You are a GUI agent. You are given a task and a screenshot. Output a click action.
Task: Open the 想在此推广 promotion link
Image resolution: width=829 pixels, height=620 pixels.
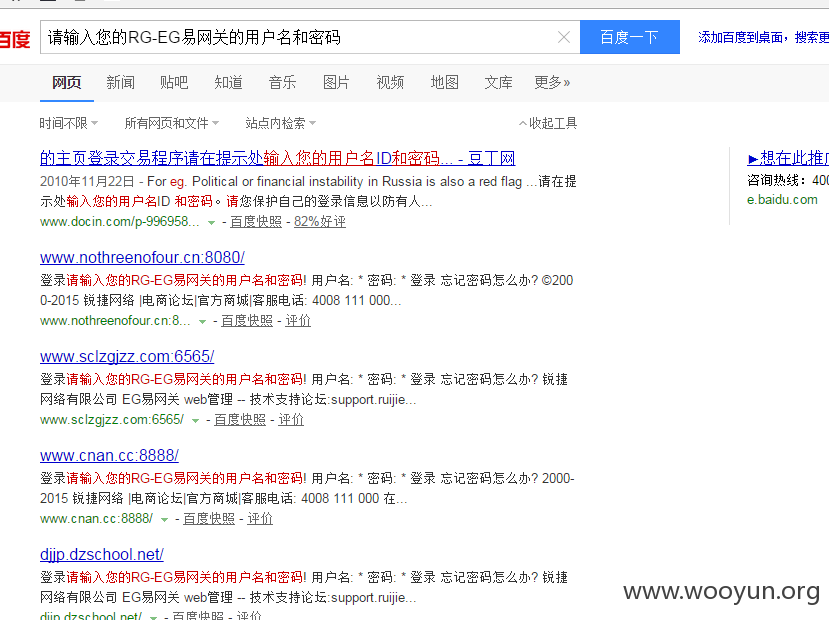[788, 158]
